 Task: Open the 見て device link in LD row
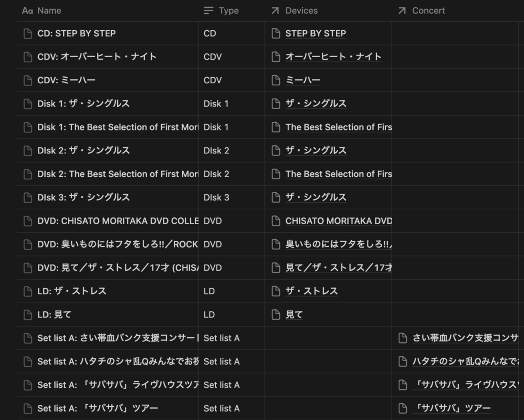(x=294, y=314)
